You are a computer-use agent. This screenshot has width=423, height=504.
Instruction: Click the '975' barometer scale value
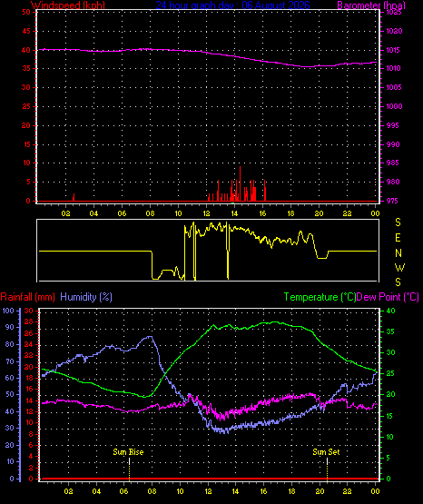coord(392,201)
